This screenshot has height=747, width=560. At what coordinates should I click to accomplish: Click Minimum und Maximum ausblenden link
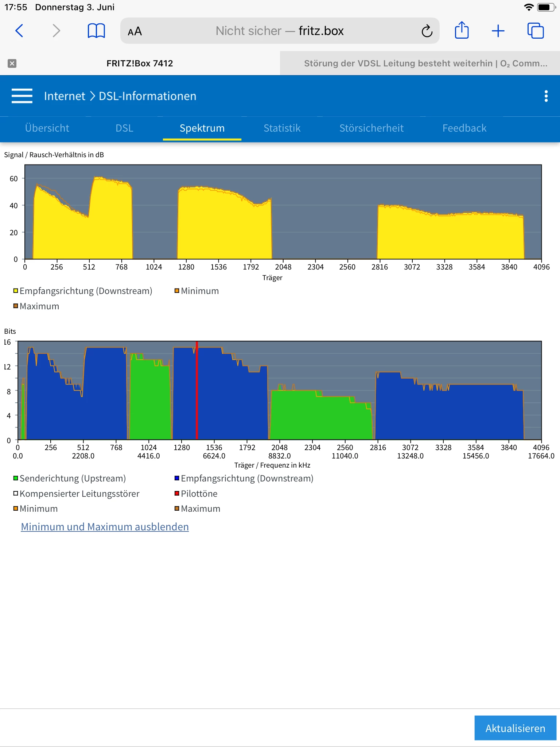105,527
